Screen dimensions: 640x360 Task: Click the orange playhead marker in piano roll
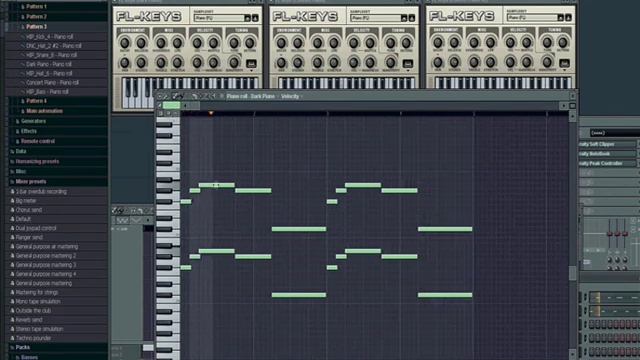pyautogui.click(x=211, y=113)
